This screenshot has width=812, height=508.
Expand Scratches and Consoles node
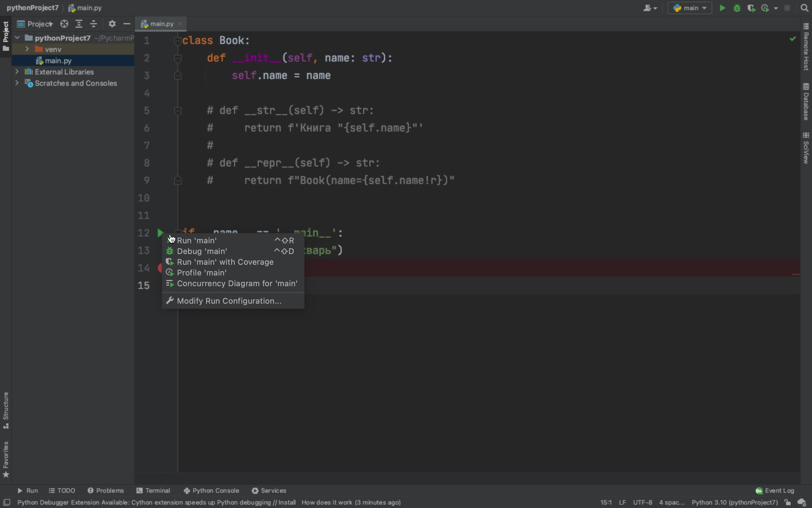(17, 83)
